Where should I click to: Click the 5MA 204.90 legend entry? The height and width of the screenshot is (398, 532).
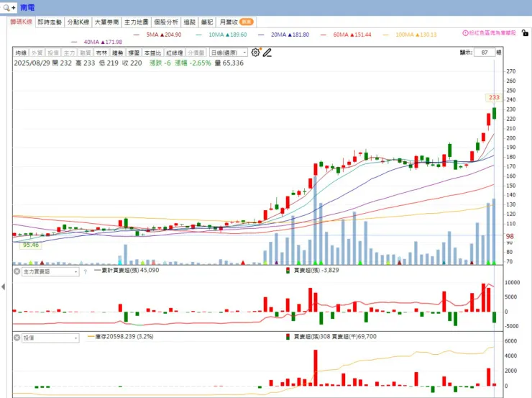click(x=163, y=35)
